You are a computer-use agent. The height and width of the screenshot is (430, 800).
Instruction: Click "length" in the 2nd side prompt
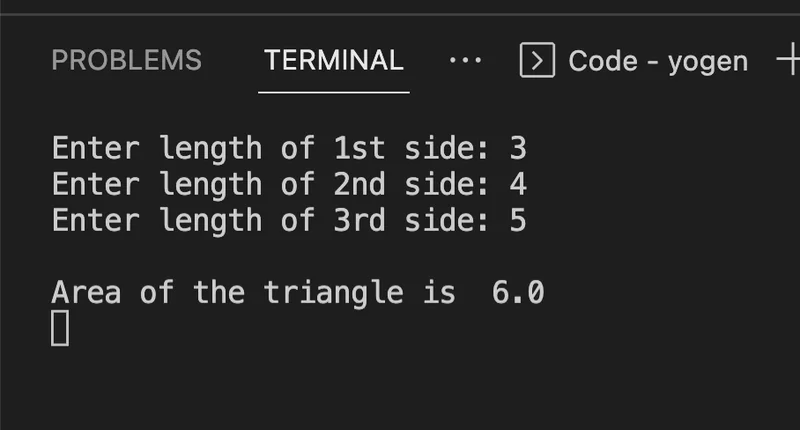(210, 185)
